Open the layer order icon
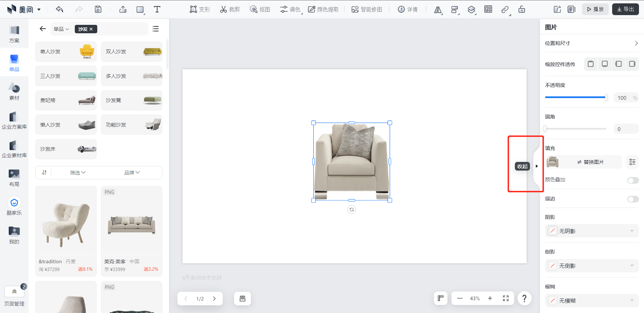Viewport: 644px width, 313px height. [471, 10]
